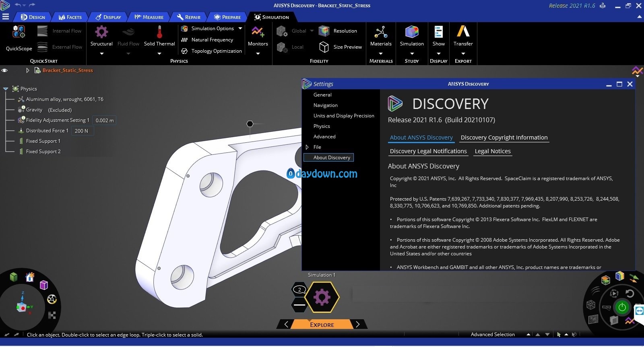
Task: Click the right chevron next to Explore
Action: pos(358,324)
